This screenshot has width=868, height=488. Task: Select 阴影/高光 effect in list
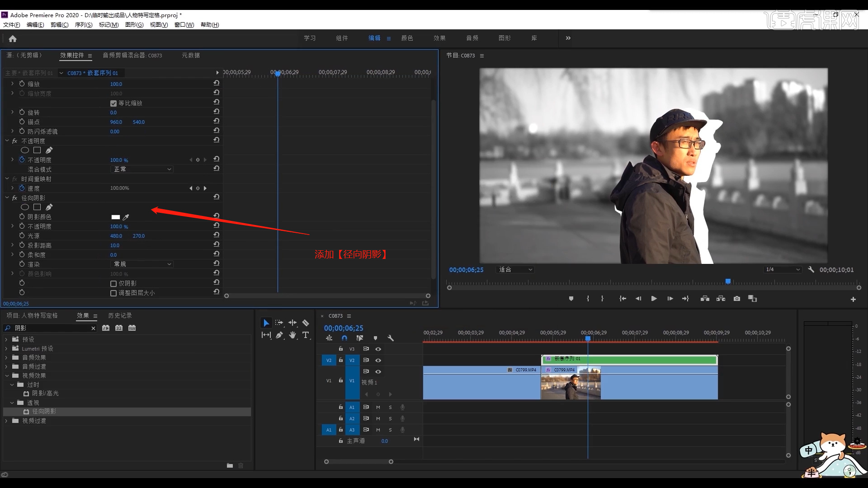[x=45, y=394]
